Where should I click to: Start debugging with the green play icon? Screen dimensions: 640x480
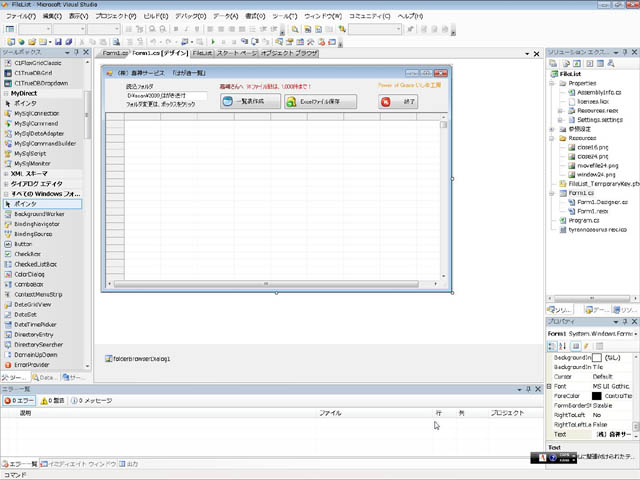pyautogui.click(x=213, y=42)
